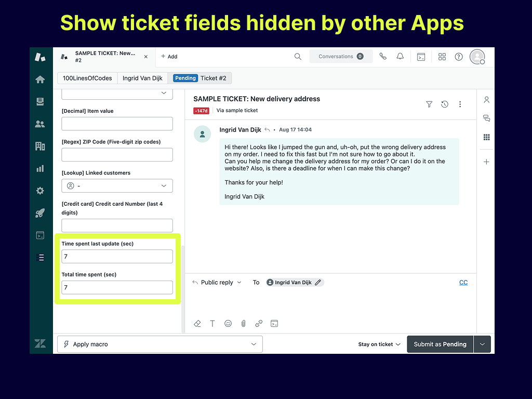Expand the Stay on ticket menu

(x=379, y=344)
